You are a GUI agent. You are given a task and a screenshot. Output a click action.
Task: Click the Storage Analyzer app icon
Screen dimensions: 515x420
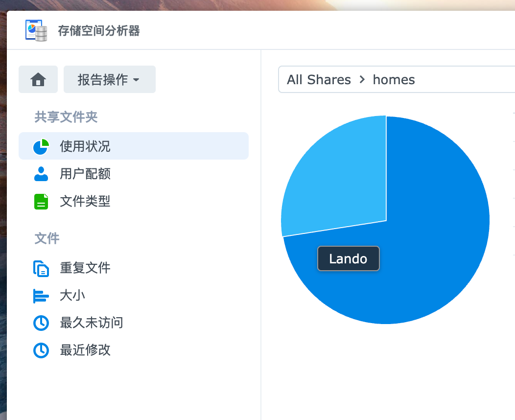coord(36,30)
